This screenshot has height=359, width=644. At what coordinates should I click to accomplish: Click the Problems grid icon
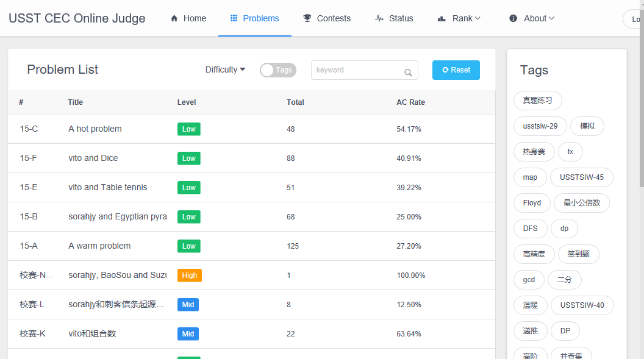234,18
